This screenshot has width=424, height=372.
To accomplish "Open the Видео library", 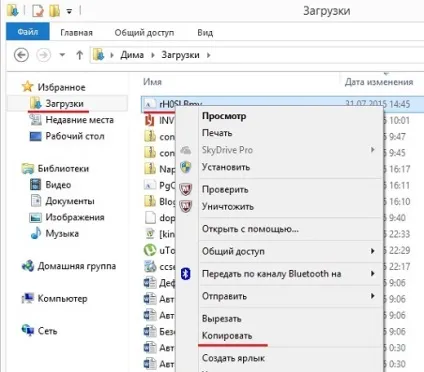I will pyautogui.click(x=58, y=185).
